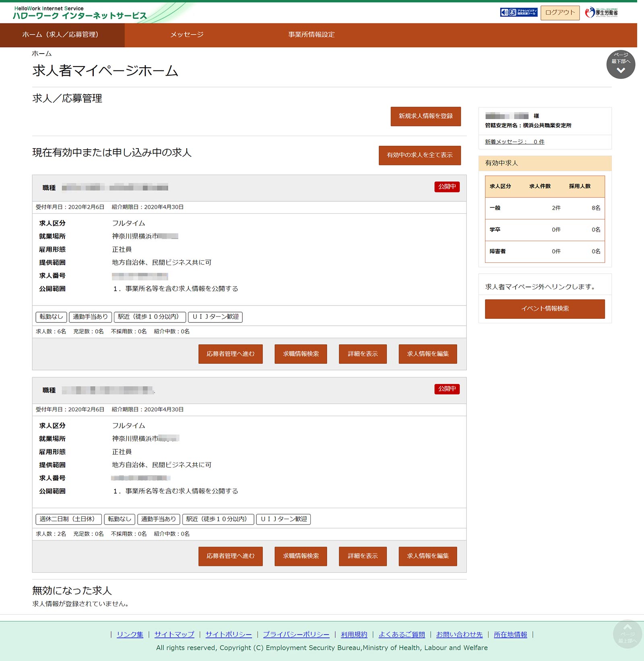
Task: Show details of second job with 詳細を表示
Action: coord(362,556)
